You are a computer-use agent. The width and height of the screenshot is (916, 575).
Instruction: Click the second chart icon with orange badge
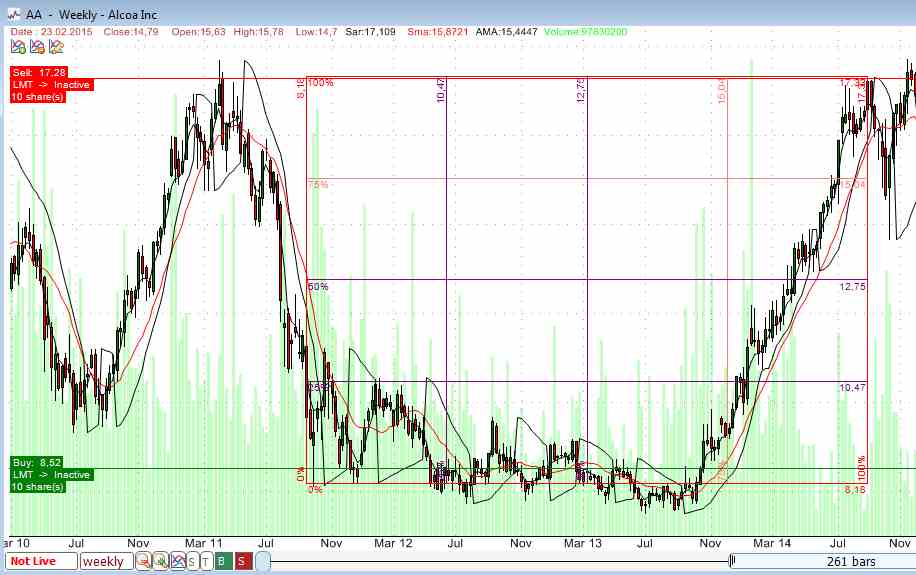(x=34, y=47)
